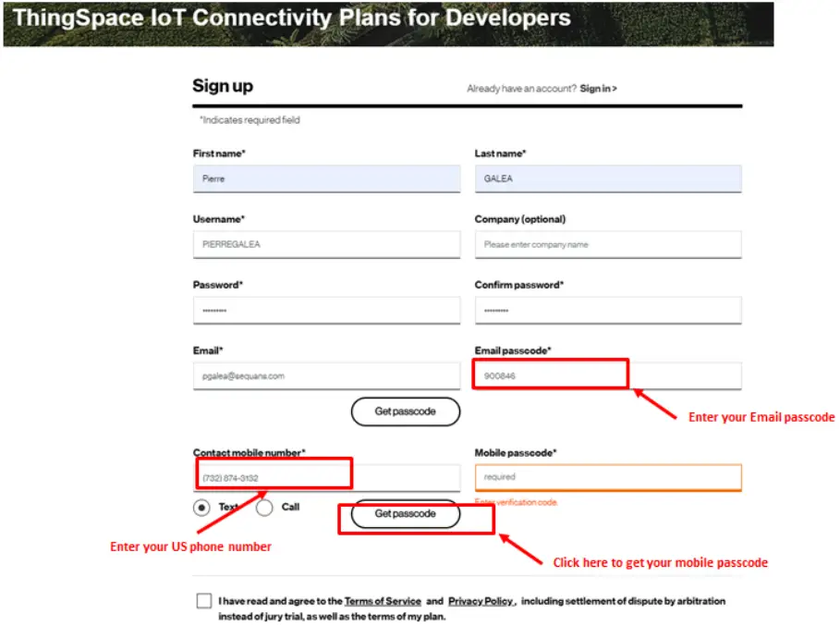Open the Terms of Service link

383,600
